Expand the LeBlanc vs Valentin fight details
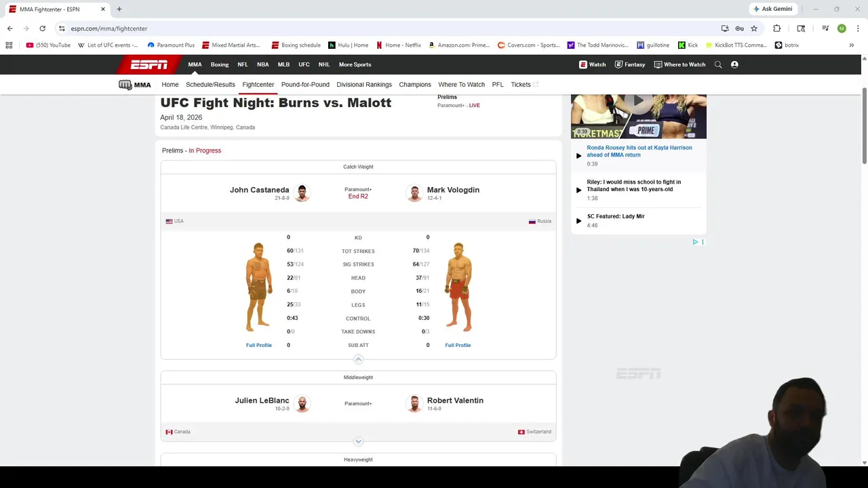This screenshot has height=488, width=868. [358, 441]
